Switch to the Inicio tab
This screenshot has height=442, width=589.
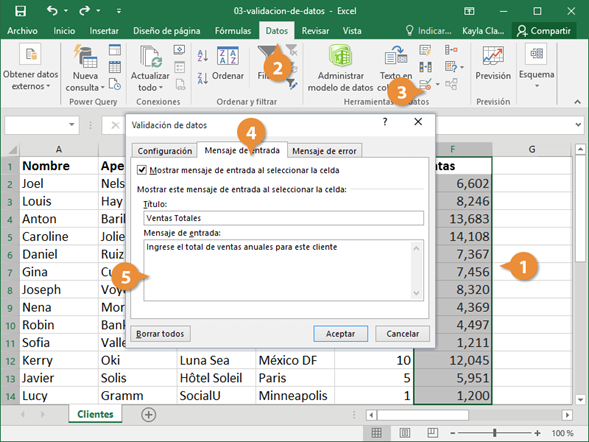[64, 31]
